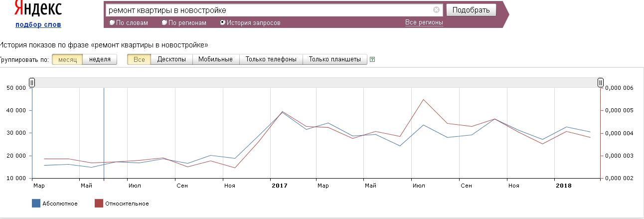Open the 'Все регионы' region selector
The image size is (644, 219).
tap(424, 22)
